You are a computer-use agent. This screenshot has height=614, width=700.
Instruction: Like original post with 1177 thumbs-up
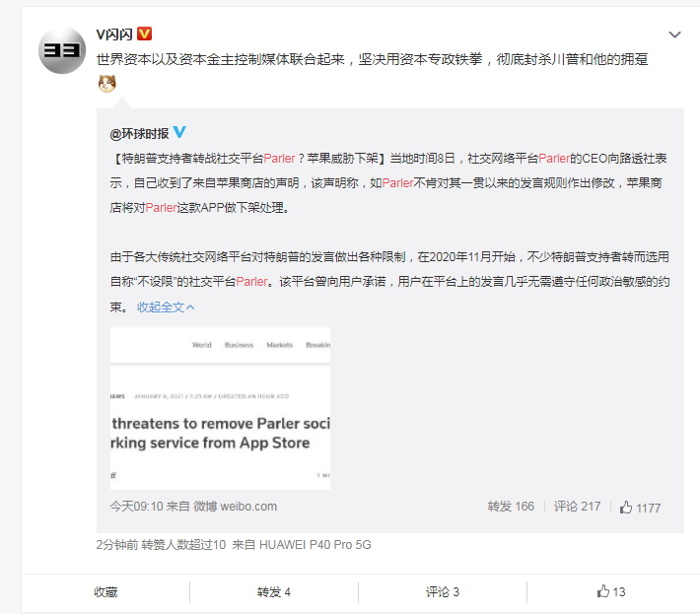640,508
